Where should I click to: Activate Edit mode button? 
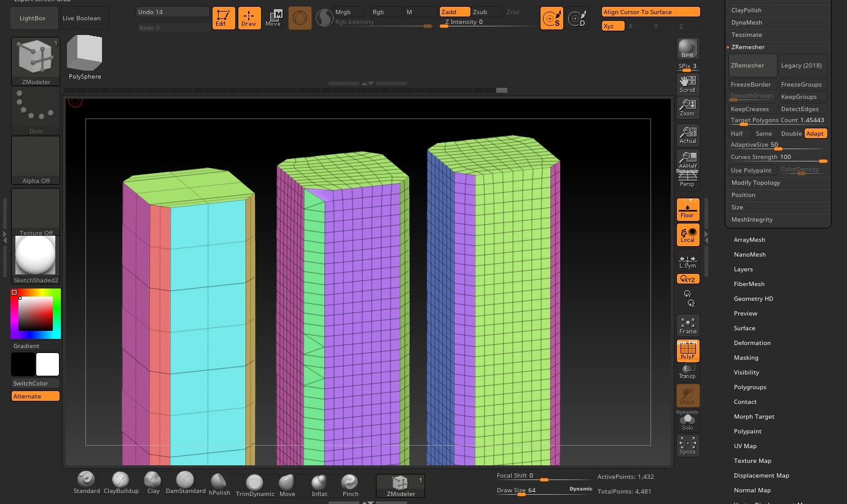point(224,18)
